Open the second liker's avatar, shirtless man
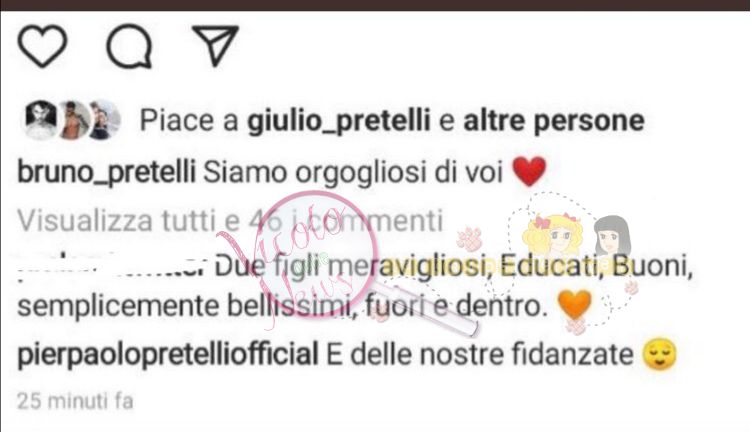Screen dimensions: 750x432 click(73, 120)
